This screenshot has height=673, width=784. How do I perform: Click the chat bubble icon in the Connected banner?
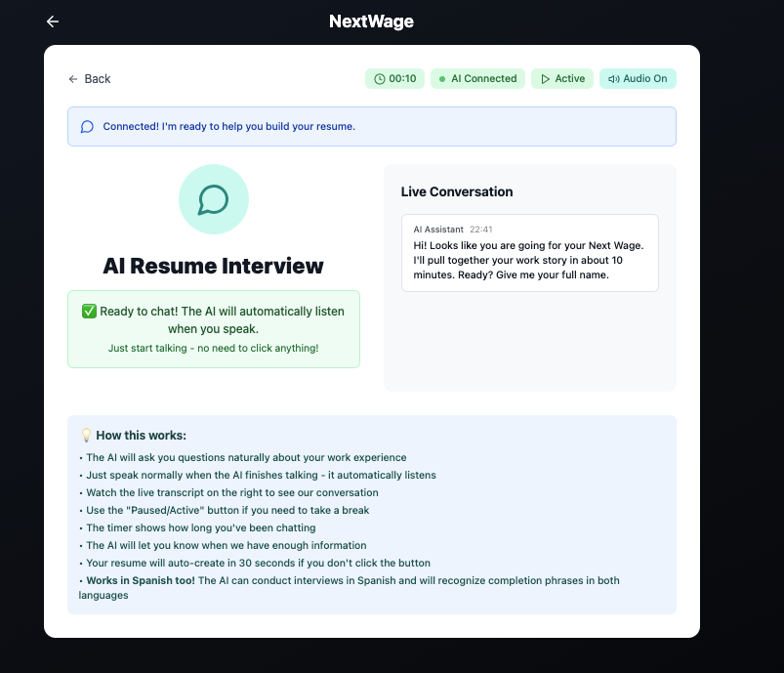click(x=87, y=127)
